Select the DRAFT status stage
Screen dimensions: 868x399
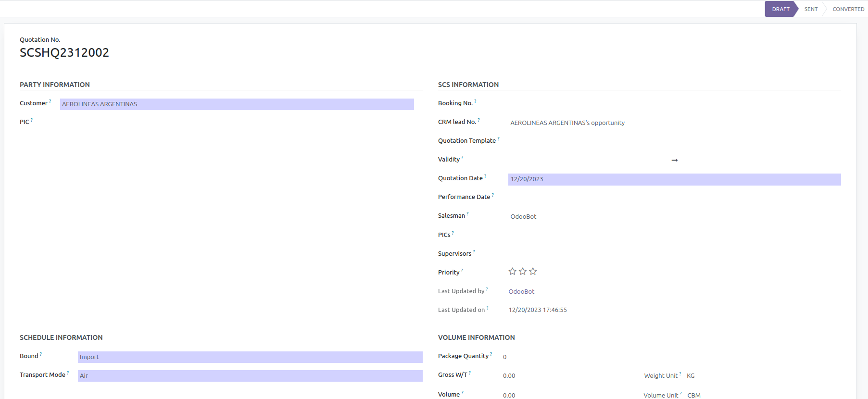click(x=780, y=9)
